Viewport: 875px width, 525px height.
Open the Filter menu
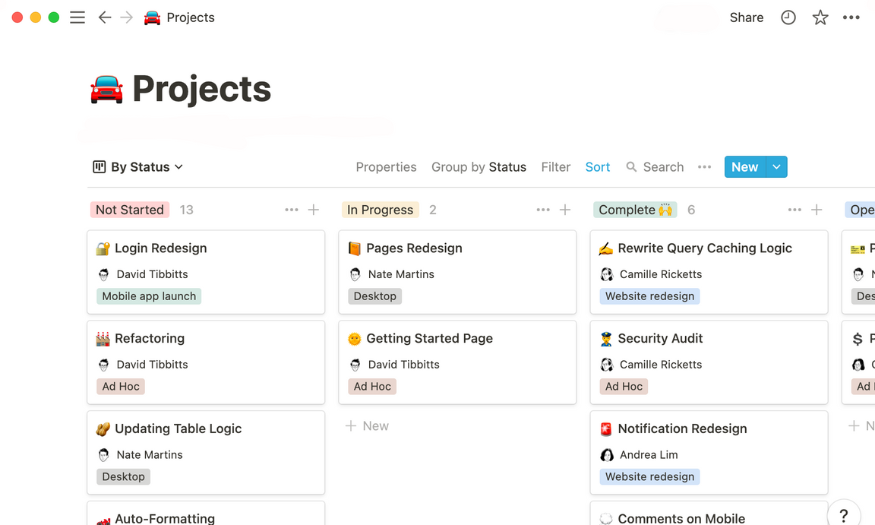(x=556, y=167)
